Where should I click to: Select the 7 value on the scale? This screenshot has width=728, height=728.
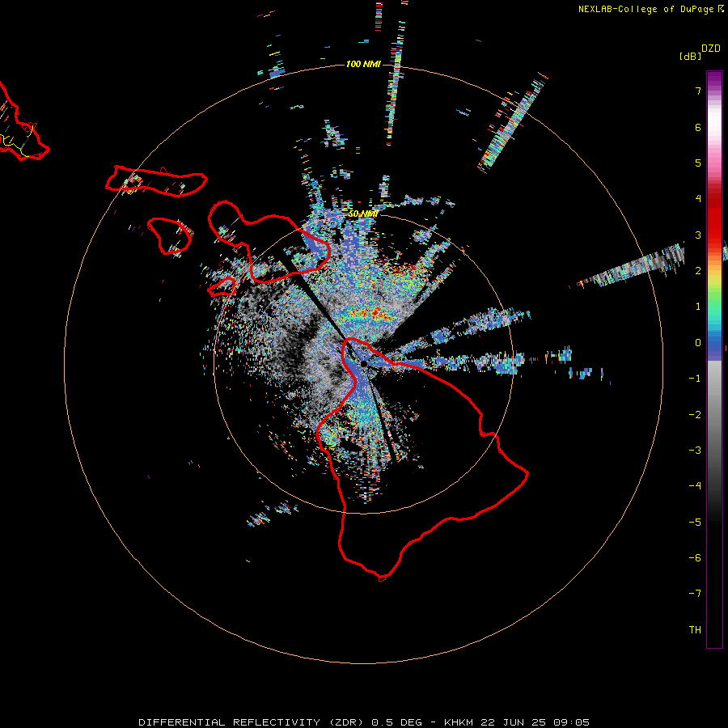point(698,91)
